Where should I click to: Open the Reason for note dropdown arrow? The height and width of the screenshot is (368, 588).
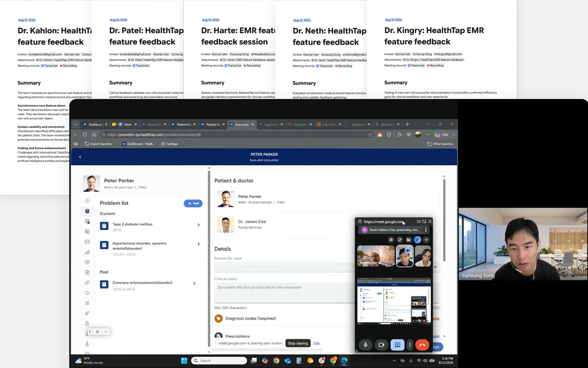pyautogui.click(x=435, y=267)
